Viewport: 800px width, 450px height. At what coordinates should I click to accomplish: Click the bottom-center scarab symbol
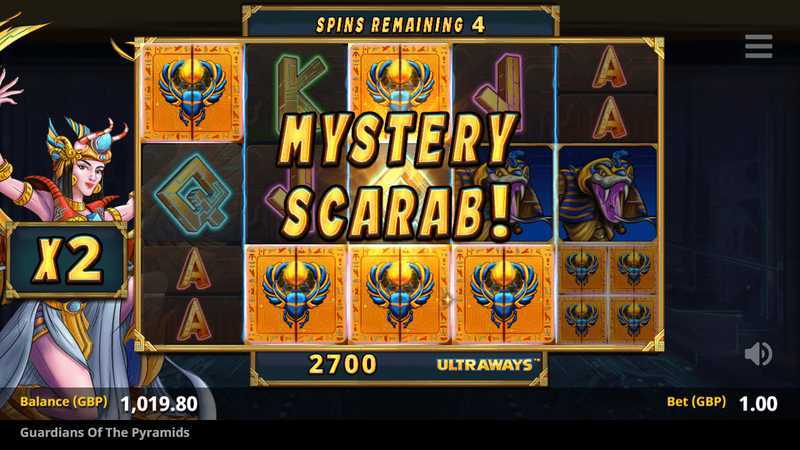(399, 294)
